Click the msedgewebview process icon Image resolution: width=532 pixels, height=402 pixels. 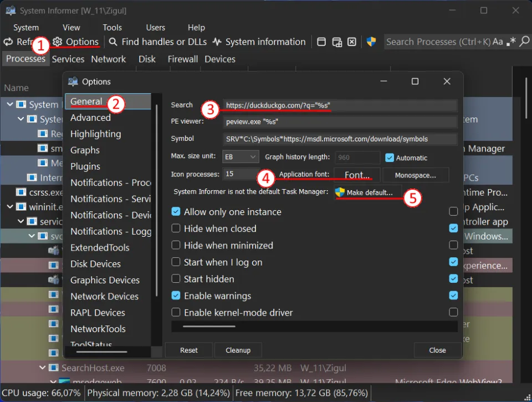[64, 381]
